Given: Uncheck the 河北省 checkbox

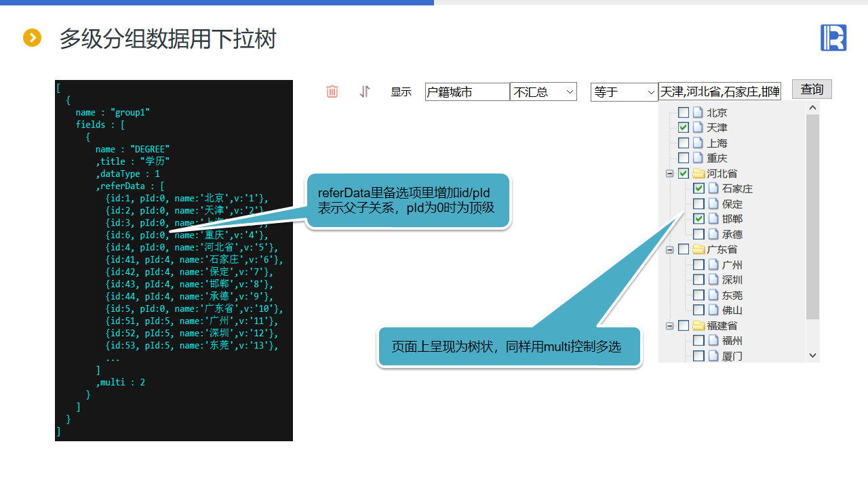Looking at the screenshot, I should [684, 174].
